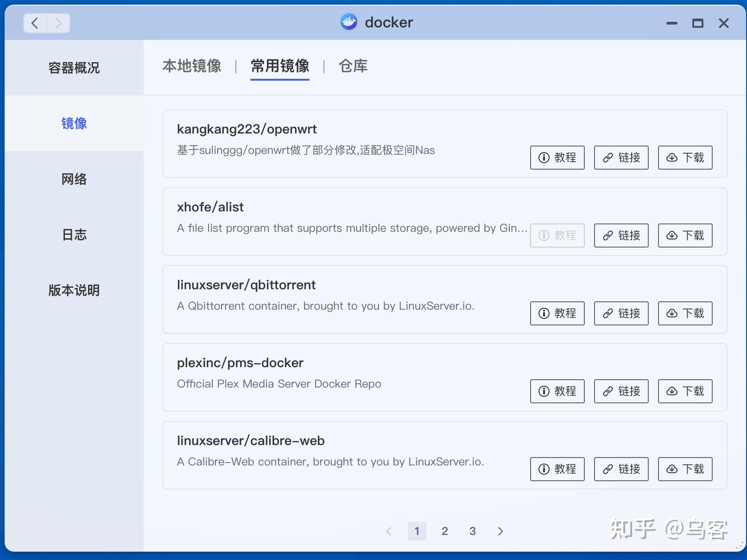Screen dimensions: 747x560
Task: Go to page 2 of image list
Action: point(445,531)
